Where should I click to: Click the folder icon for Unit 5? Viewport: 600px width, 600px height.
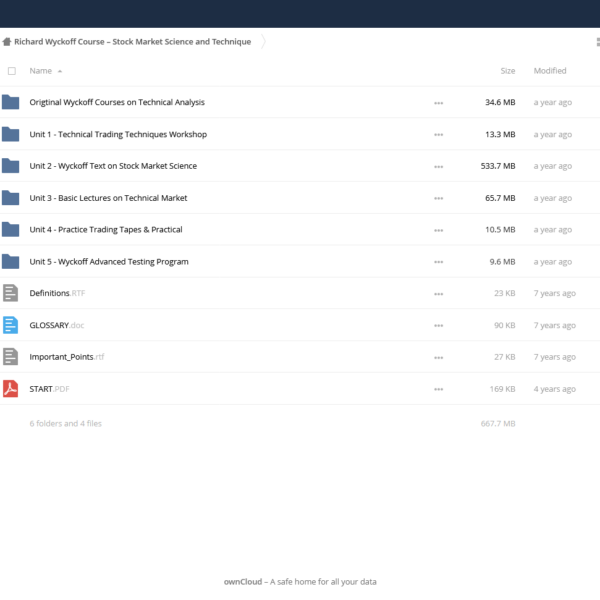pos(10,262)
